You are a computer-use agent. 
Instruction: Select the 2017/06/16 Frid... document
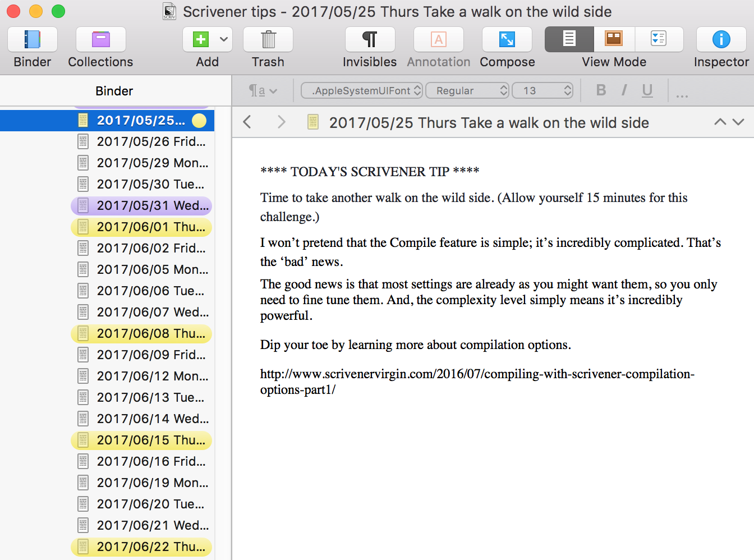click(x=141, y=461)
